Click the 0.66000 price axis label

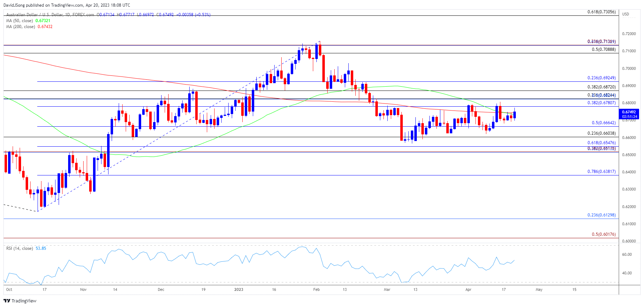coord(629,138)
